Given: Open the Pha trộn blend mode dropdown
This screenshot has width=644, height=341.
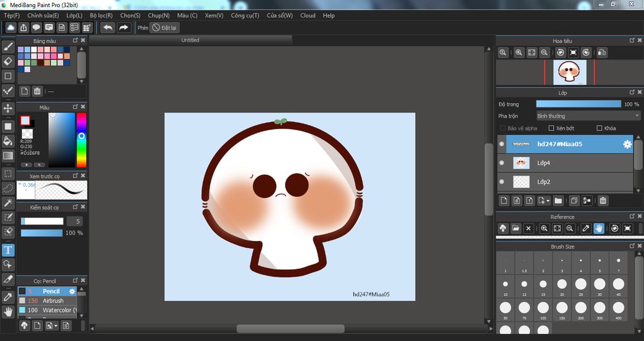Looking at the screenshot, I should point(588,116).
